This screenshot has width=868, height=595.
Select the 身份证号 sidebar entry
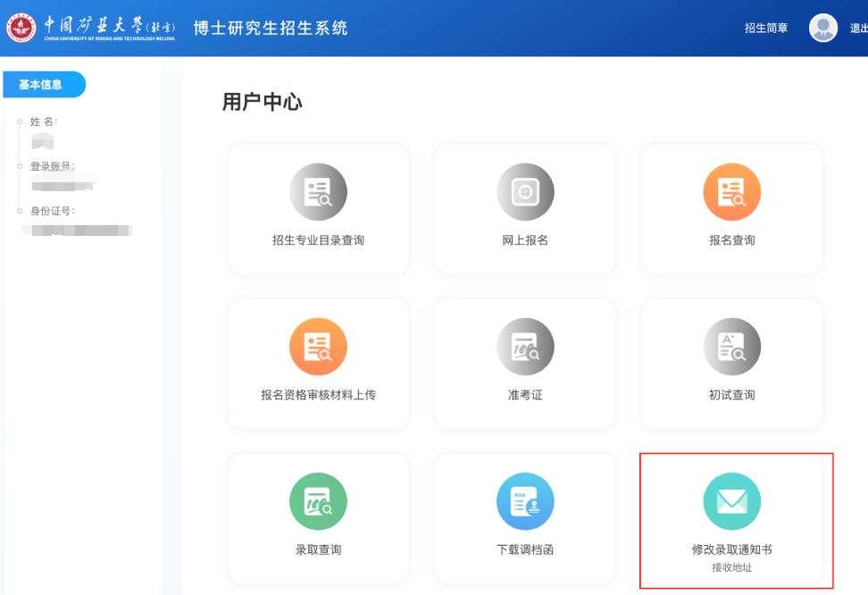click(x=53, y=211)
